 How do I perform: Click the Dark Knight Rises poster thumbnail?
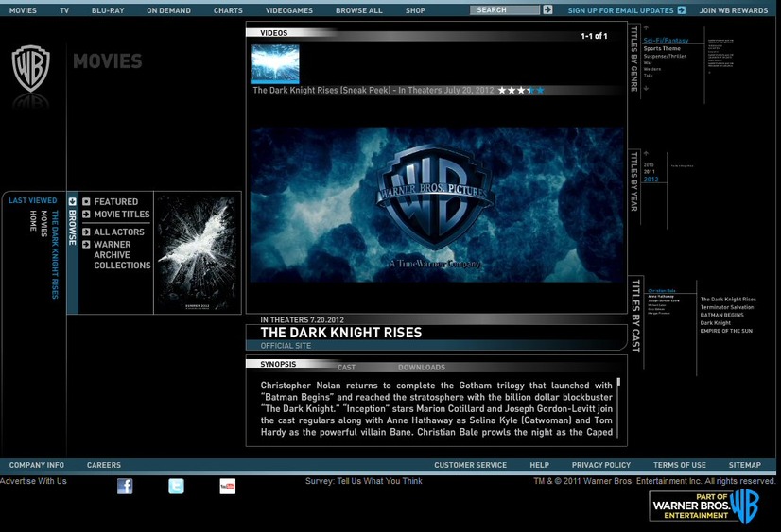tap(198, 252)
